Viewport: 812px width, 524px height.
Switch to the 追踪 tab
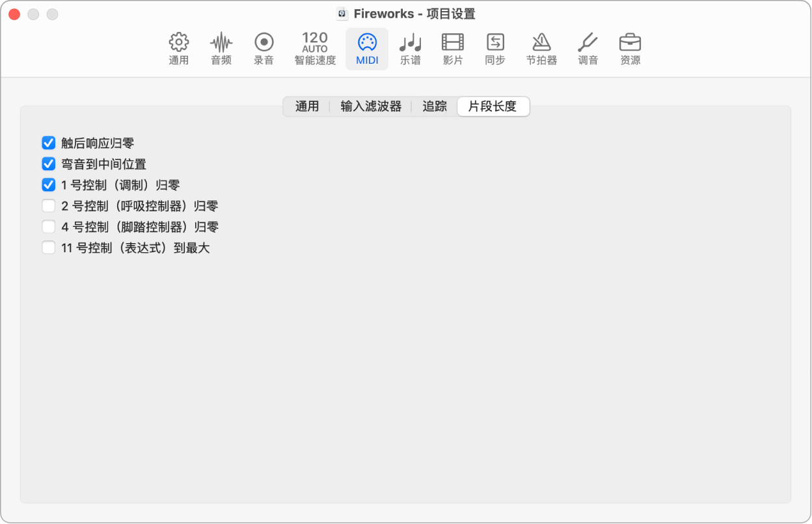(x=435, y=107)
